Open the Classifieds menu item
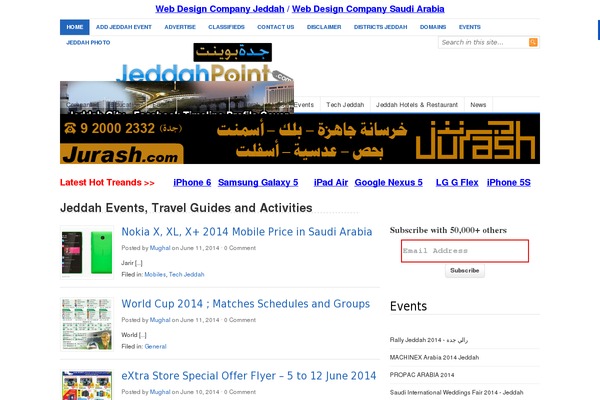The width and height of the screenshot is (600, 400). coord(226,27)
